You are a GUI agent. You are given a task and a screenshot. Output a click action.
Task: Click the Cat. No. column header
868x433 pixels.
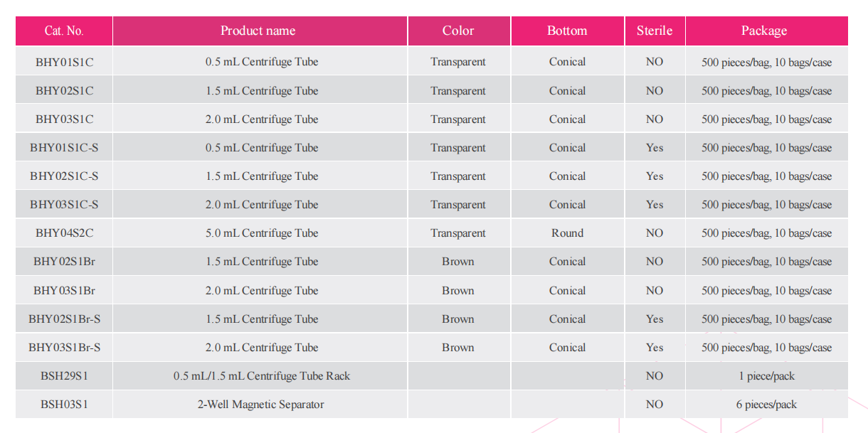click(x=64, y=31)
